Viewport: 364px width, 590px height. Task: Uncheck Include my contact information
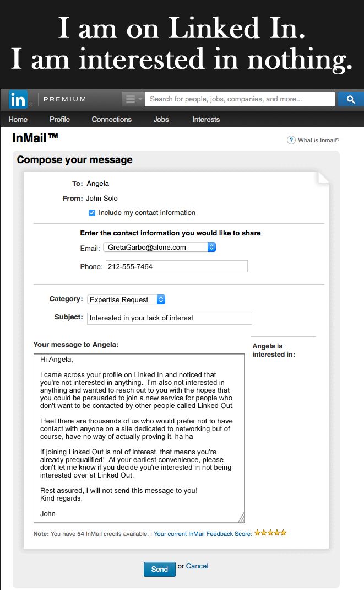(91, 213)
